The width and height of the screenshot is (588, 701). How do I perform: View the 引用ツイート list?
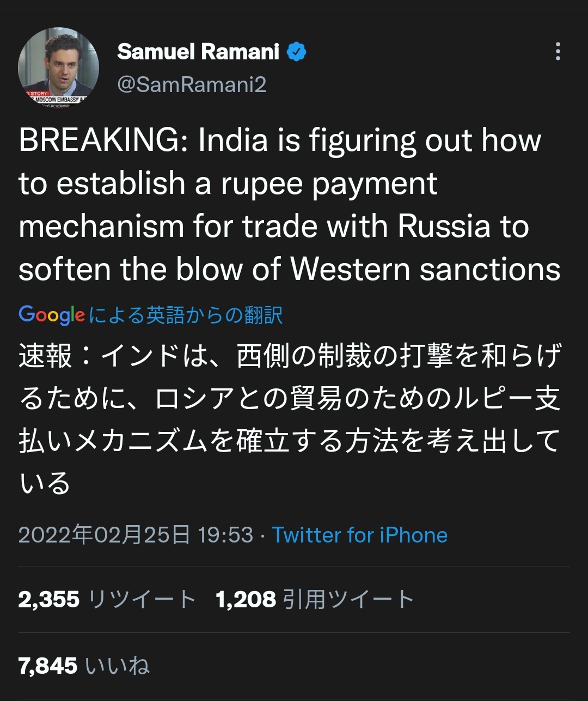348,600
